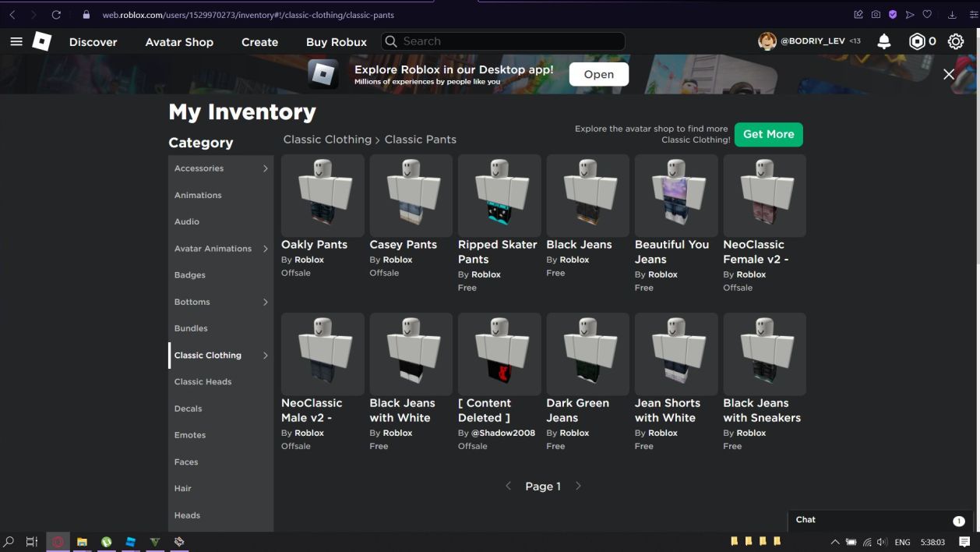
Task: Open the browser send/flow arrow icon
Action: click(x=910, y=15)
